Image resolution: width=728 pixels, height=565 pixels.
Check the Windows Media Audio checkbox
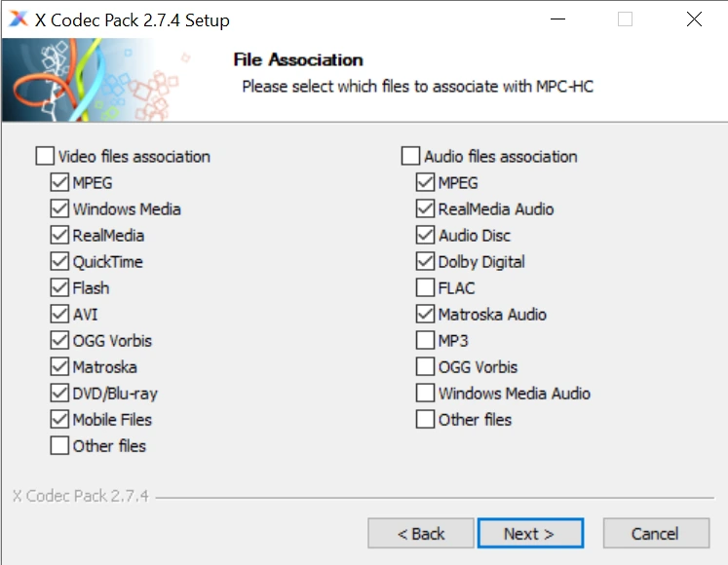click(x=425, y=394)
